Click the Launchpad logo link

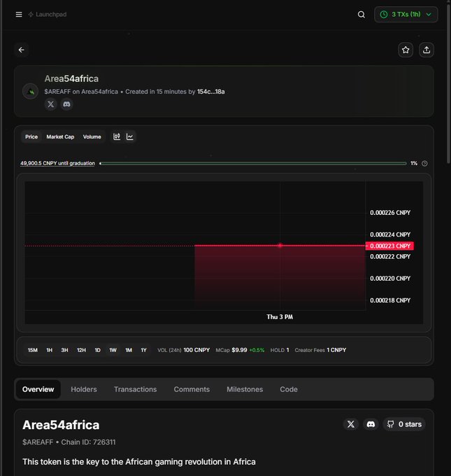pos(48,14)
